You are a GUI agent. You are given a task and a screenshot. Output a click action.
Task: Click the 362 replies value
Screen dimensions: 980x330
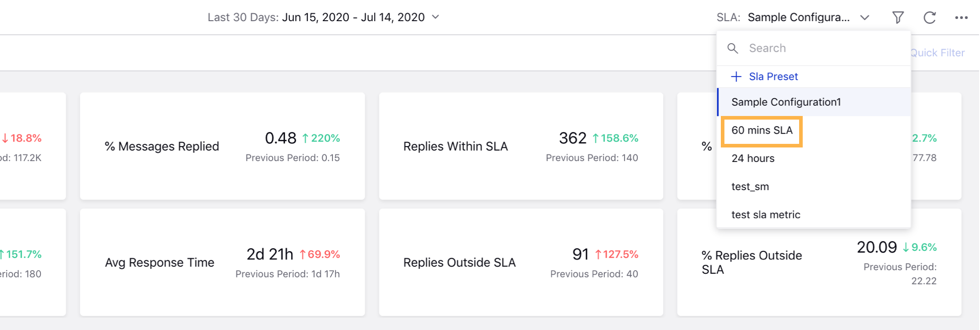point(572,138)
